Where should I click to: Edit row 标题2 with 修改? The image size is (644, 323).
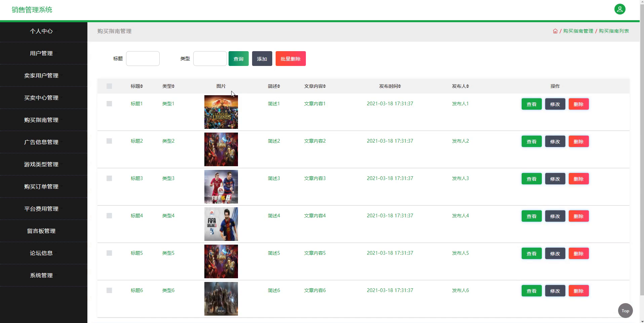(555, 141)
